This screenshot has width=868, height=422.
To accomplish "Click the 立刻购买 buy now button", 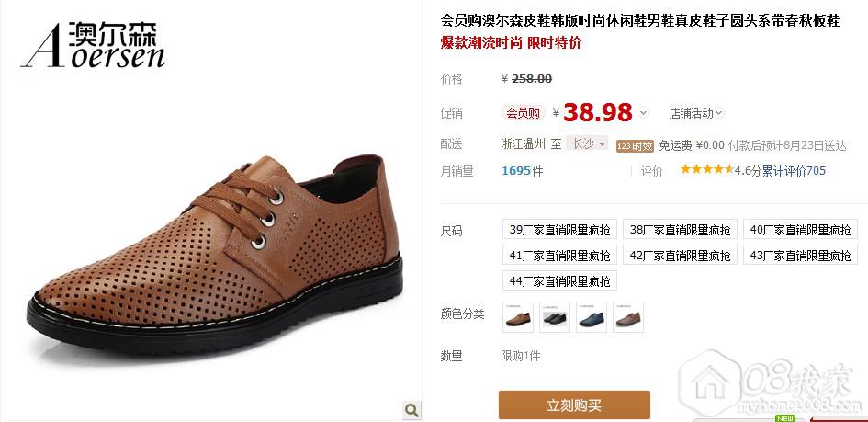I will (574, 405).
